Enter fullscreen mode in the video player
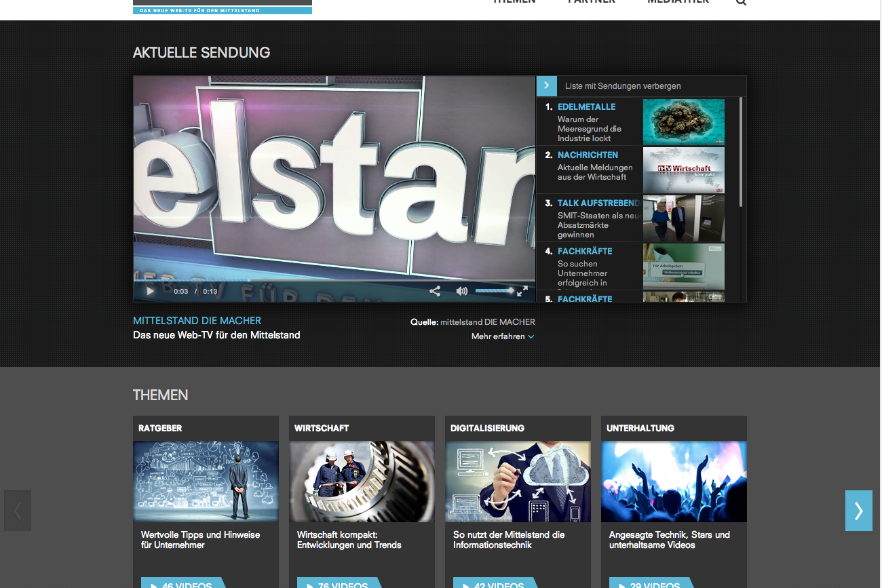Image resolution: width=882 pixels, height=588 pixels. click(522, 291)
